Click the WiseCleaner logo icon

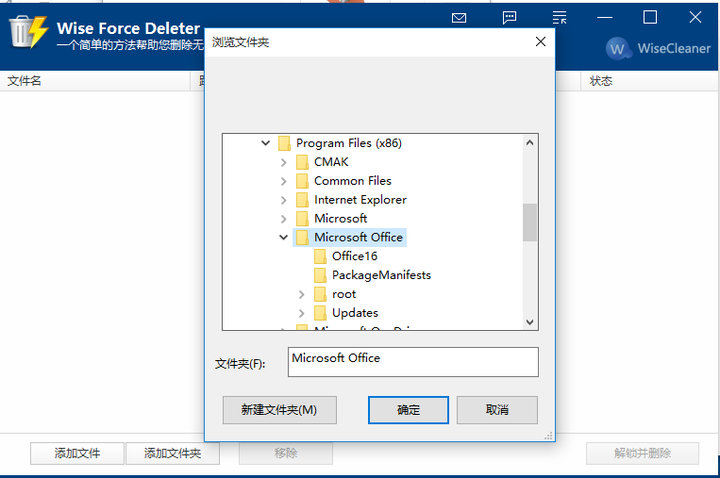[x=618, y=48]
